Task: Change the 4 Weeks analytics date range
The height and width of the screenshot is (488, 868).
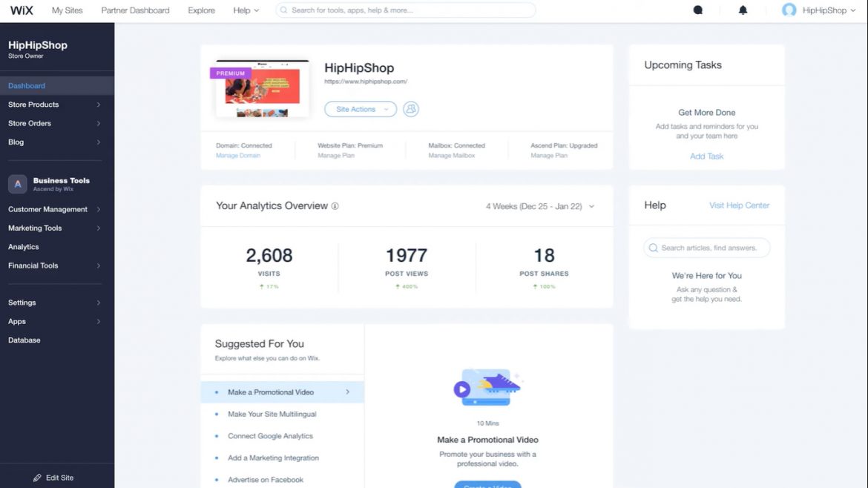Action: click(539, 206)
